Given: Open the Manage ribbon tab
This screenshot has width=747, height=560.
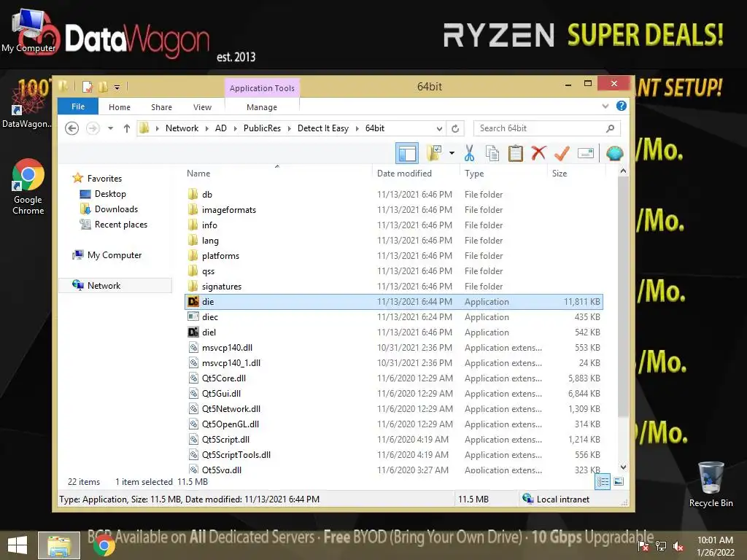Looking at the screenshot, I should pyautogui.click(x=262, y=107).
